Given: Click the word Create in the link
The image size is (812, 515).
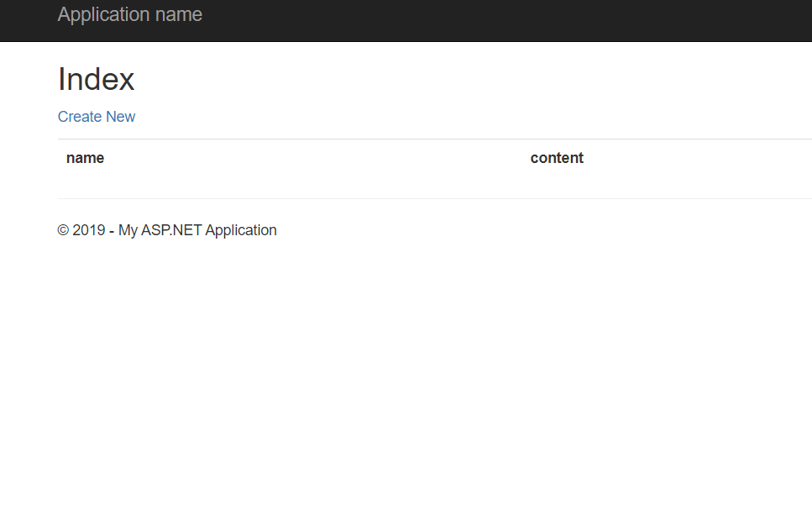Looking at the screenshot, I should pos(79,117).
